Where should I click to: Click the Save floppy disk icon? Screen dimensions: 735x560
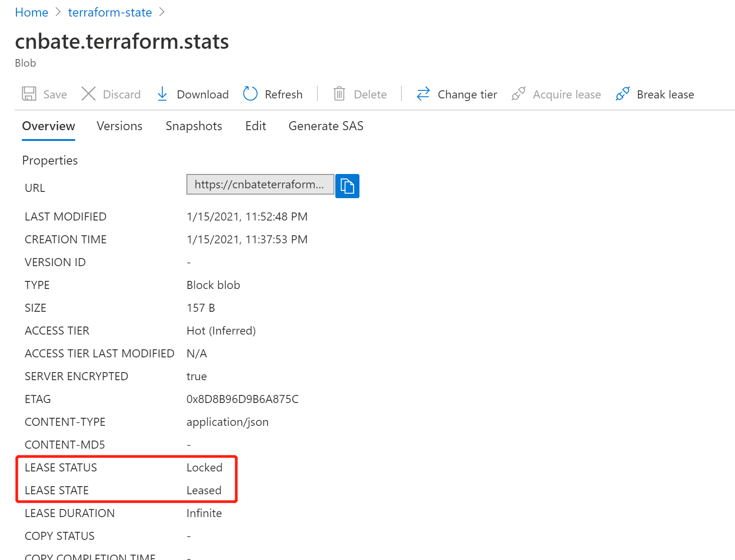29,94
